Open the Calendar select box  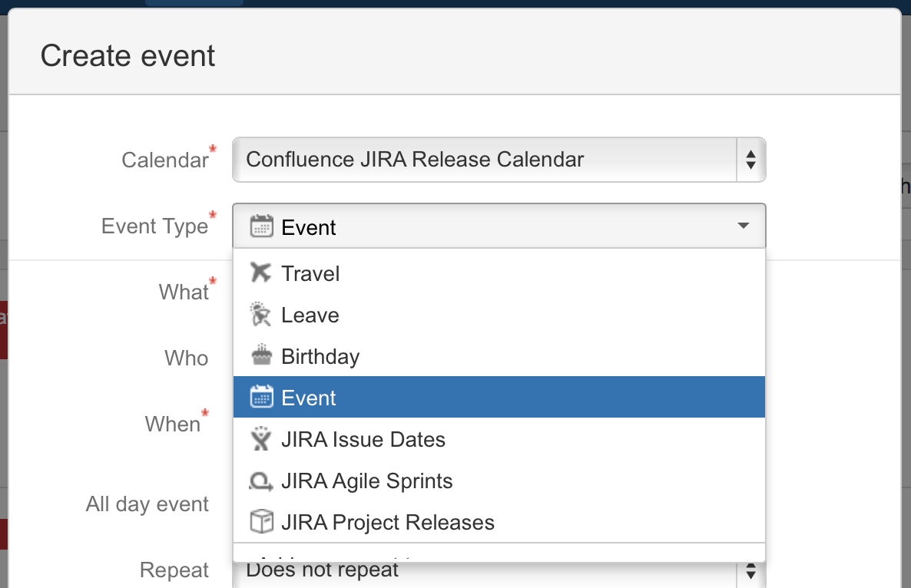click(x=499, y=160)
